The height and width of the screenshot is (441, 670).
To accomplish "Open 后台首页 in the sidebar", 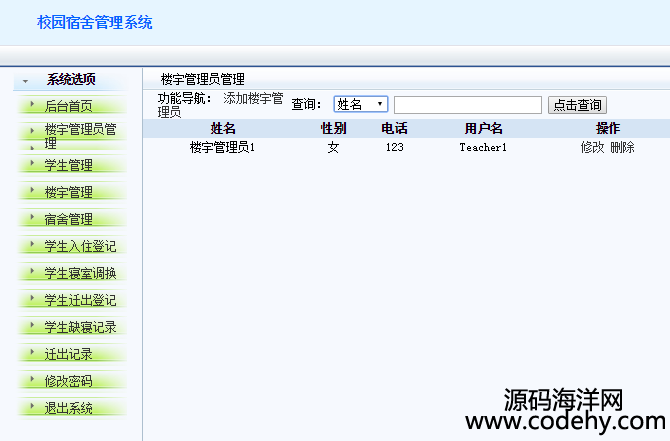I will (68, 106).
